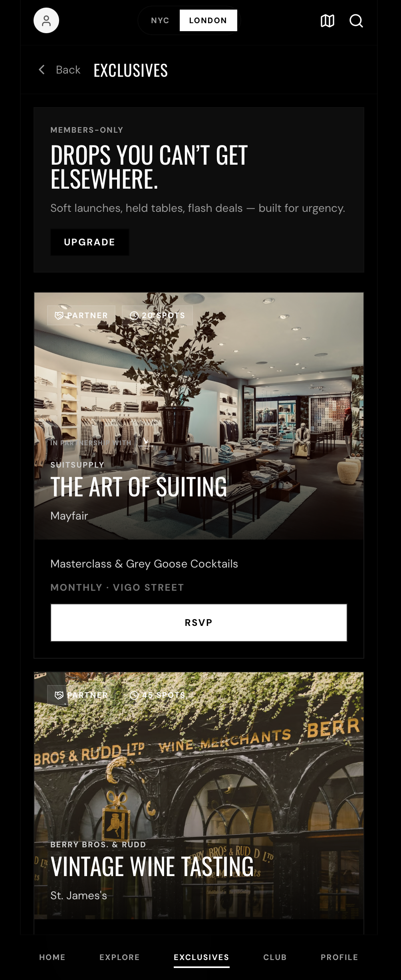Open the user profile avatar icon
401x980 pixels.
(x=46, y=20)
